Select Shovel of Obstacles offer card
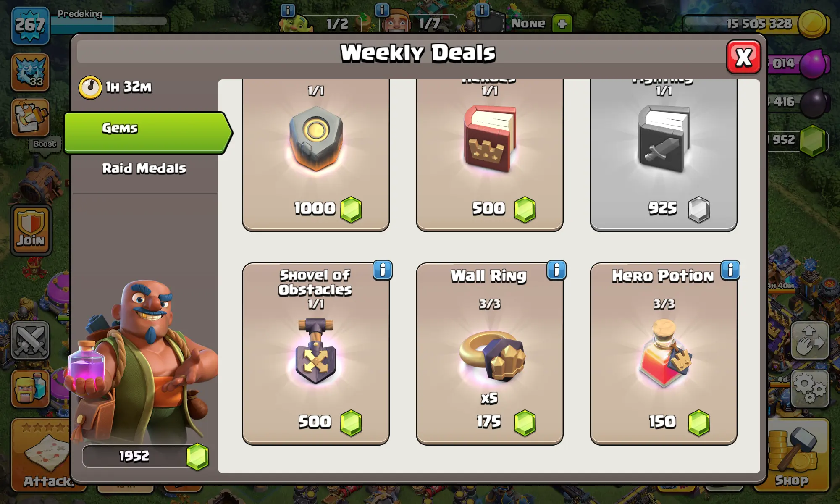Screen dimensions: 840x504 pos(316,354)
